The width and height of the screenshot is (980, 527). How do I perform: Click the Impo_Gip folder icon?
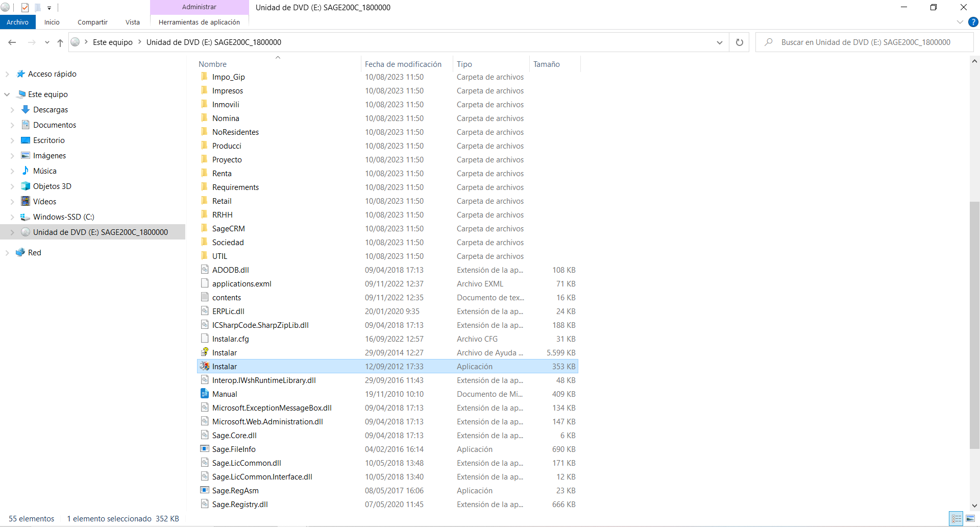pyautogui.click(x=205, y=77)
